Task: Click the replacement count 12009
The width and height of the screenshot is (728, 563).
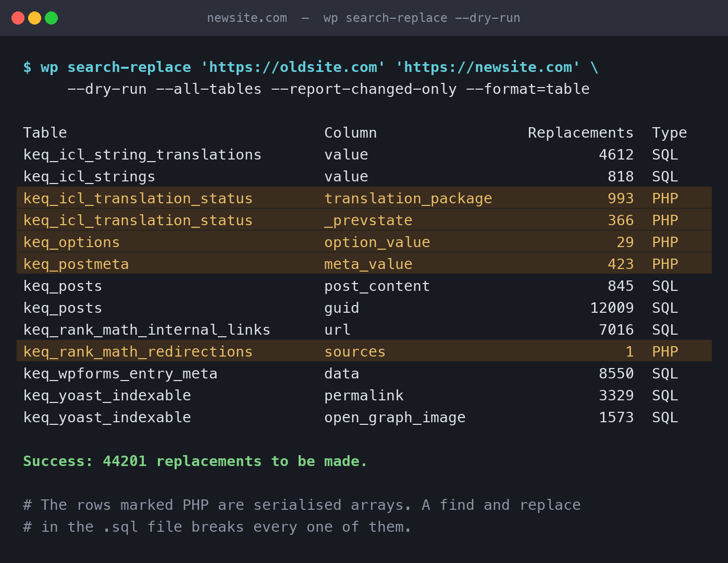Action: coord(612,308)
